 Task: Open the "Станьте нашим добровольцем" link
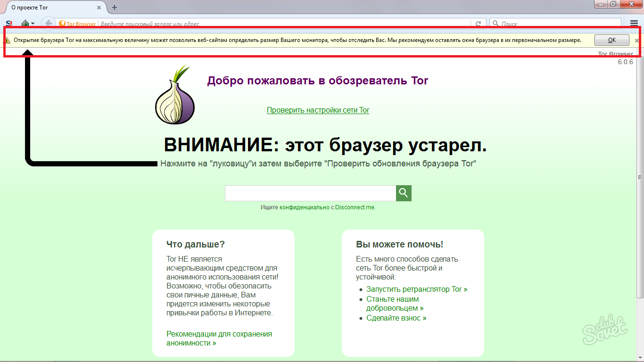(395, 304)
